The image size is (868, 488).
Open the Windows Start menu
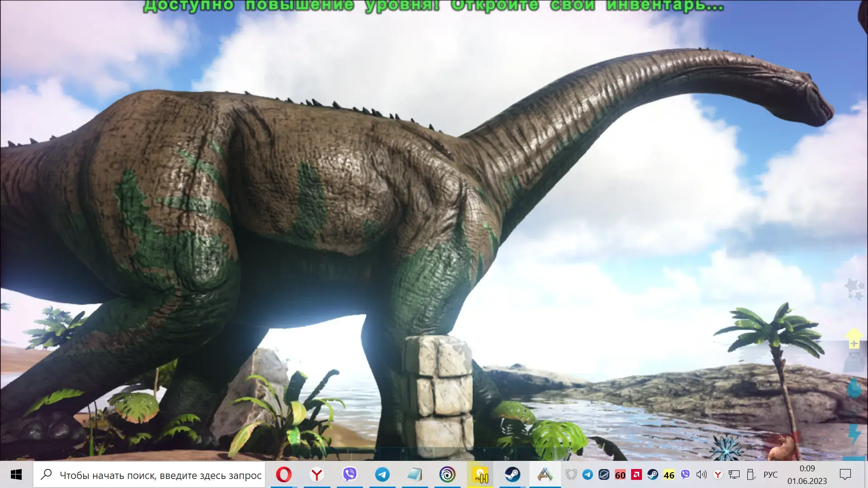pyautogui.click(x=16, y=474)
